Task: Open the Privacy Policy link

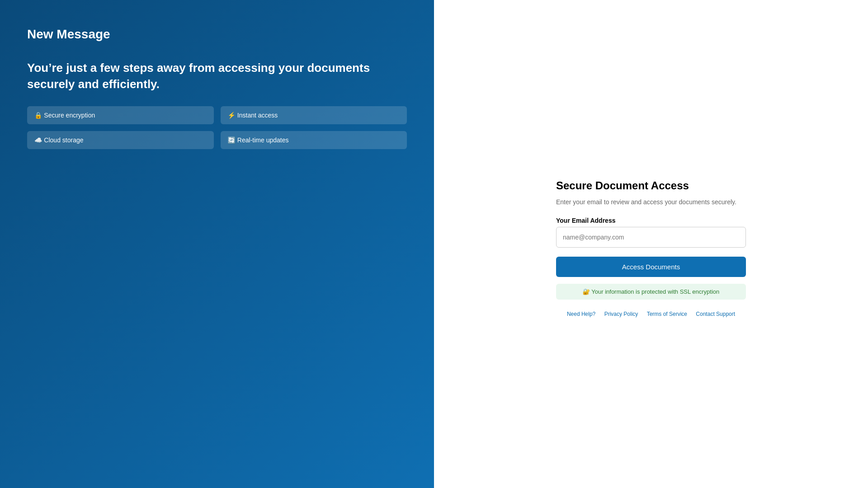Action: click(621, 314)
